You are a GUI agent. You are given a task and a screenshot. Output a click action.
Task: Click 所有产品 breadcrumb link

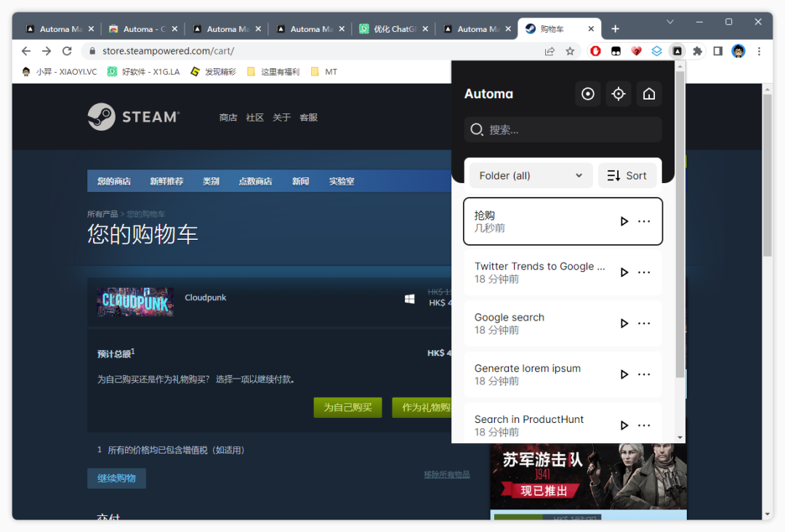(102, 214)
